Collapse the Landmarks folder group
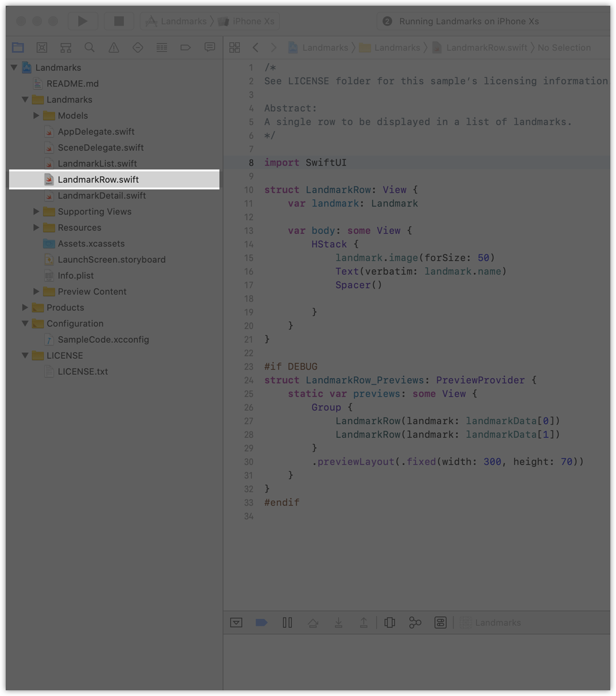 [25, 99]
